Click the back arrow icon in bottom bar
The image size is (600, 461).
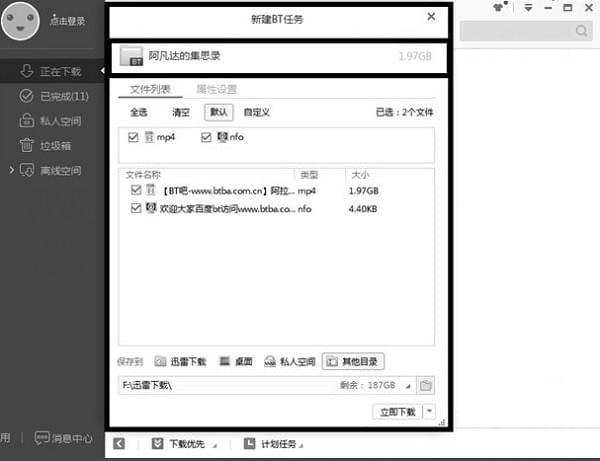(119, 444)
